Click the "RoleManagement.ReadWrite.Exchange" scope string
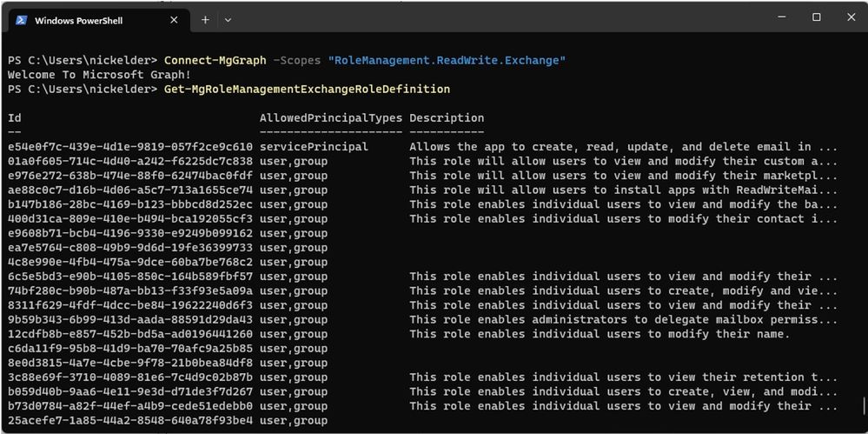Image resolution: width=868 pixels, height=434 pixels. (x=447, y=60)
